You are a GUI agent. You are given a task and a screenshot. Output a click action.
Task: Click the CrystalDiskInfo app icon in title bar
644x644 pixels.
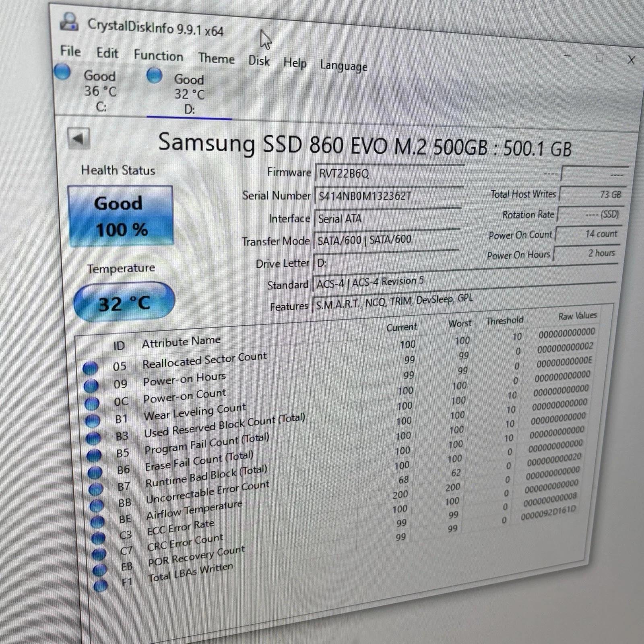(69, 22)
